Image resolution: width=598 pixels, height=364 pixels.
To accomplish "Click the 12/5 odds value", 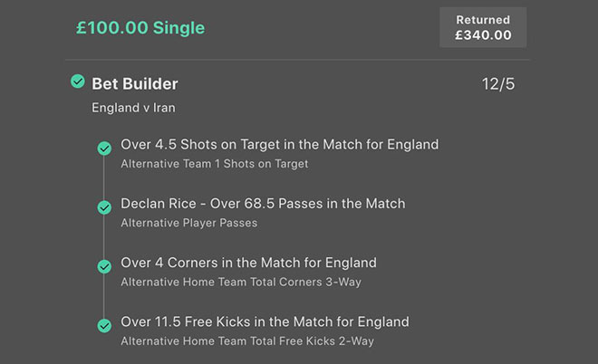I will (x=498, y=84).
